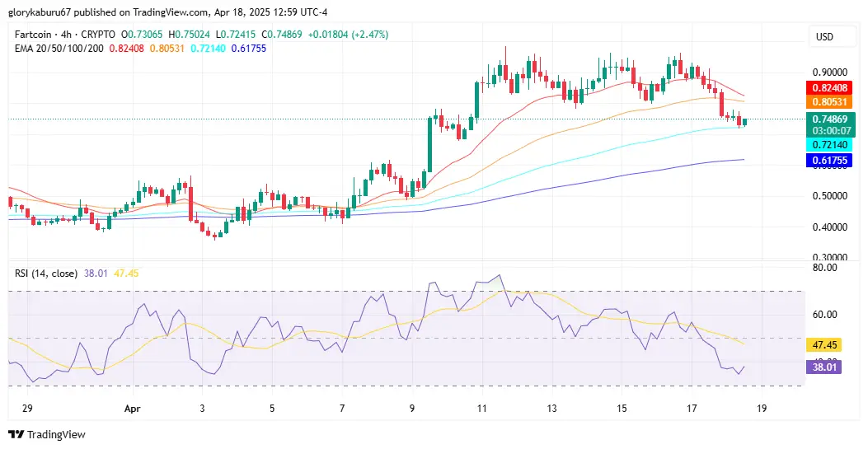Click the red 0.82408 EMA price tag
The height and width of the screenshot is (449, 868).
coord(829,88)
